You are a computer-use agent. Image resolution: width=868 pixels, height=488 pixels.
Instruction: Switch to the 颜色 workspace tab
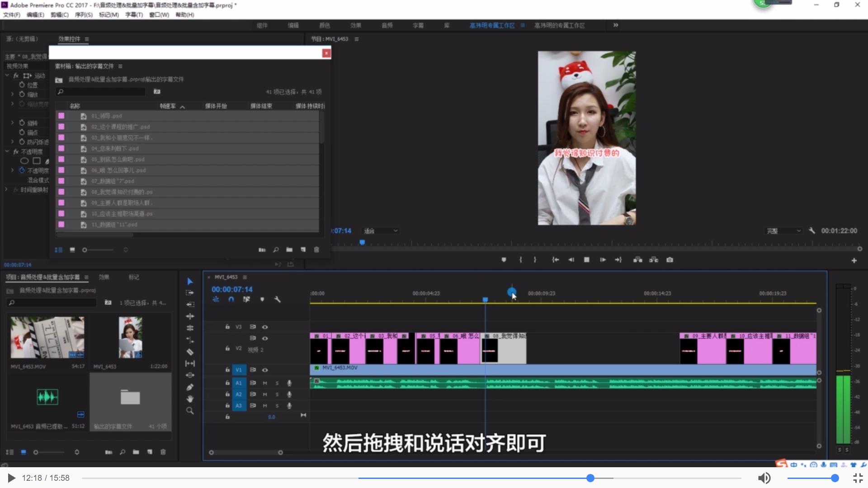click(325, 25)
